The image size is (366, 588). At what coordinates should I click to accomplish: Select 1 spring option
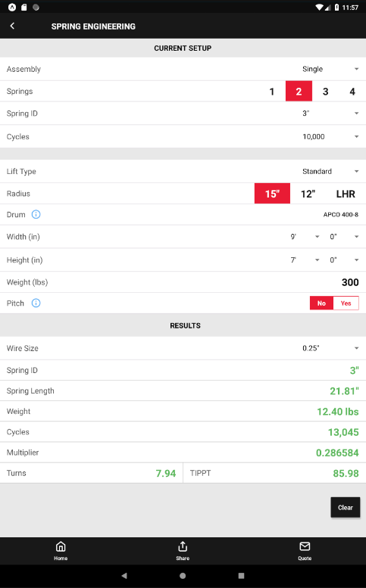tap(272, 92)
